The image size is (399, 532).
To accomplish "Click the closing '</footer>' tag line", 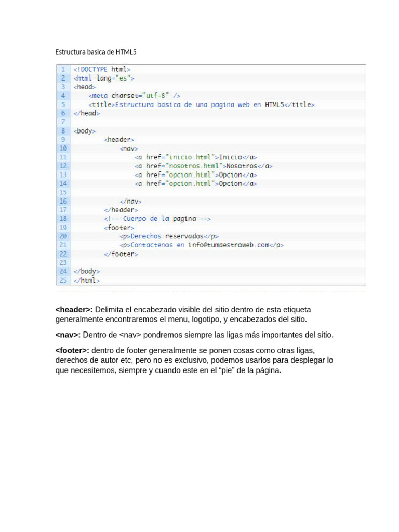I will click(x=121, y=254).
